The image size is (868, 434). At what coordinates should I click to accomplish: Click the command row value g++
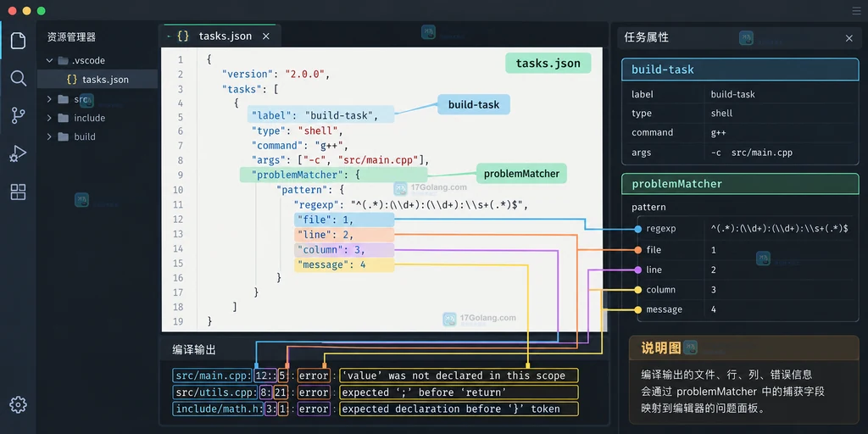[x=719, y=133]
